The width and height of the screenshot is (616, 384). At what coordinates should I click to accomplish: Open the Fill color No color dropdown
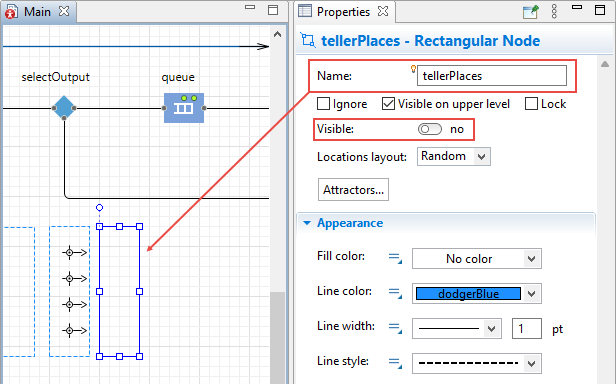click(477, 259)
